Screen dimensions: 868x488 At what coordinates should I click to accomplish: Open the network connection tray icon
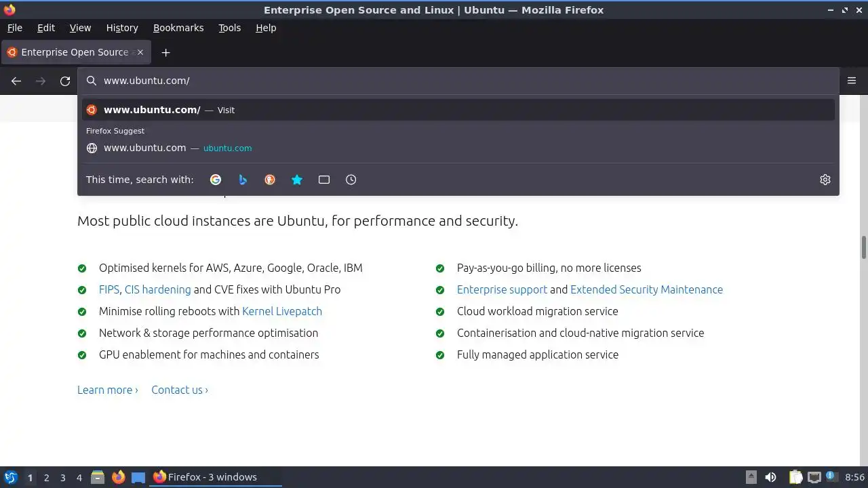coord(814,477)
